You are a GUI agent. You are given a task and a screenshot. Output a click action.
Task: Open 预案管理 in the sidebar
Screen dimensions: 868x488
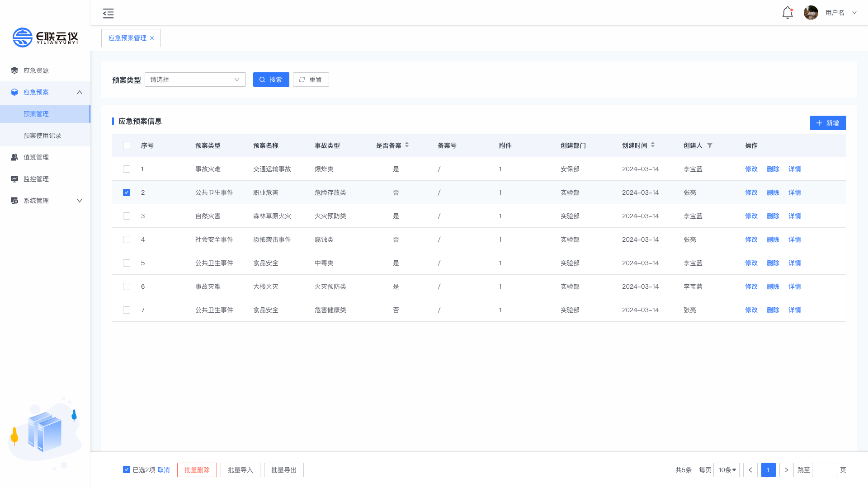pos(45,114)
